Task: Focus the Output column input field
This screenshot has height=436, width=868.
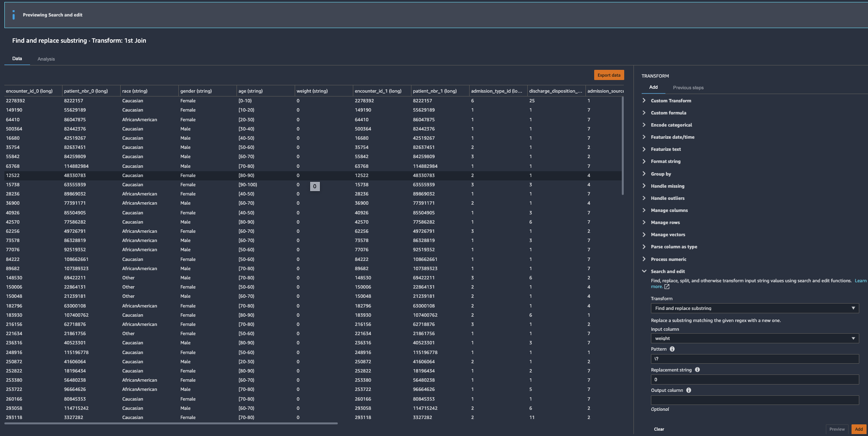Action: click(755, 400)
